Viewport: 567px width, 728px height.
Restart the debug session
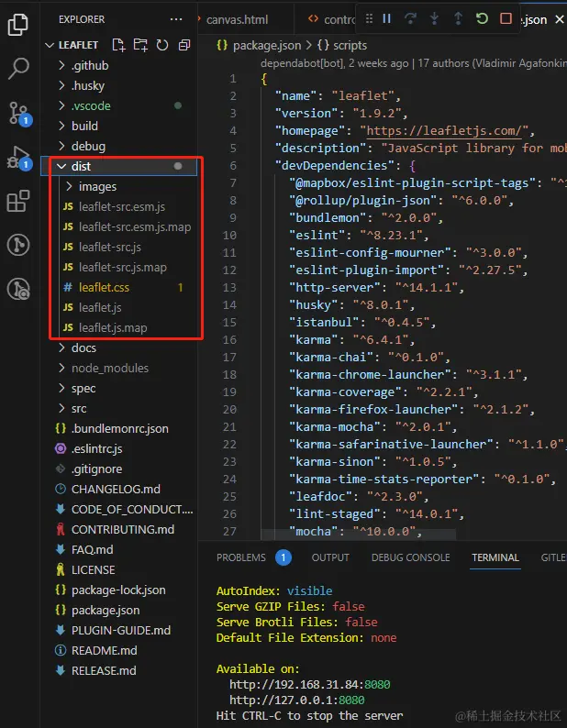pos(482,18)
